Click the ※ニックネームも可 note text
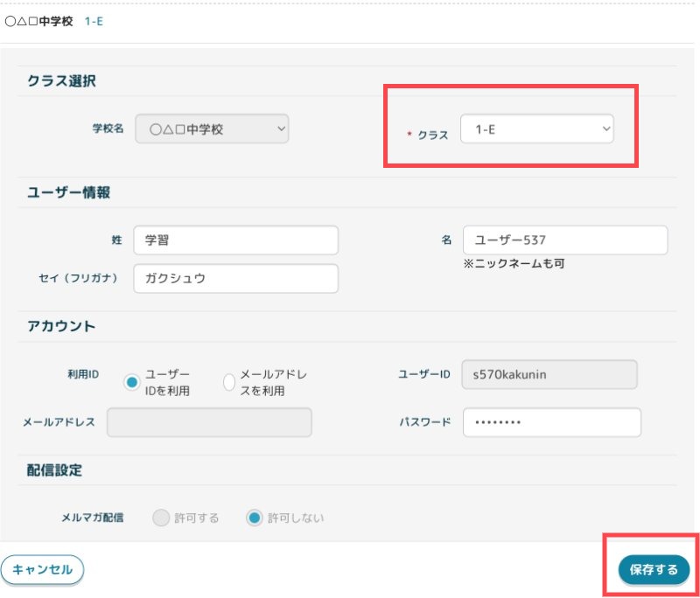700x598 pixels. [x=514, y=263]
